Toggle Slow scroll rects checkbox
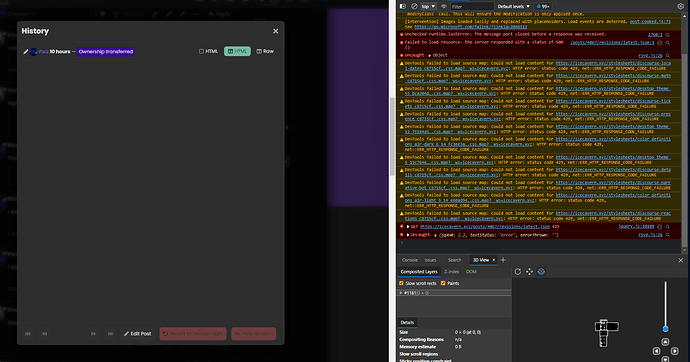 401,283
